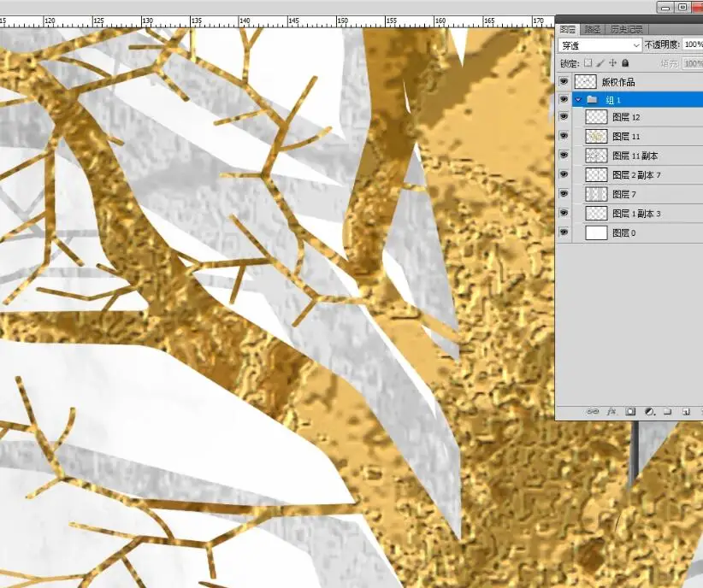Click folder icon of 组 1 group
703x588 pixels.
(592, 99)
